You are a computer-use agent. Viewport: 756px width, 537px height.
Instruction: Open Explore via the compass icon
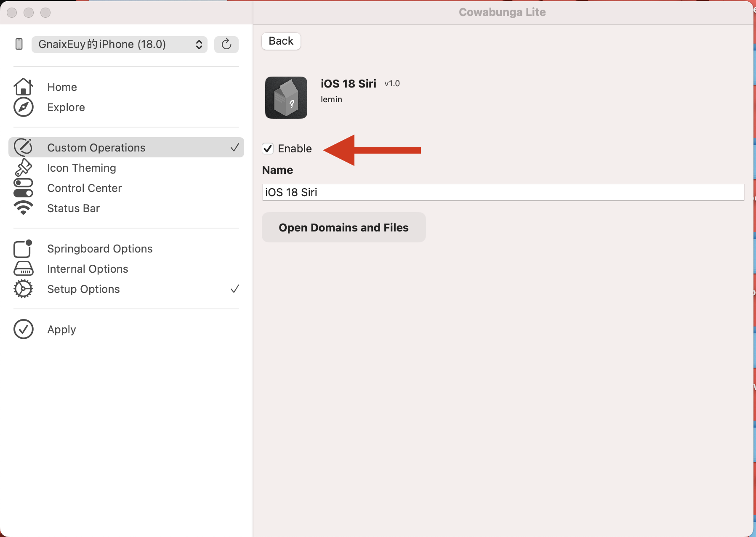coord(23,107)
